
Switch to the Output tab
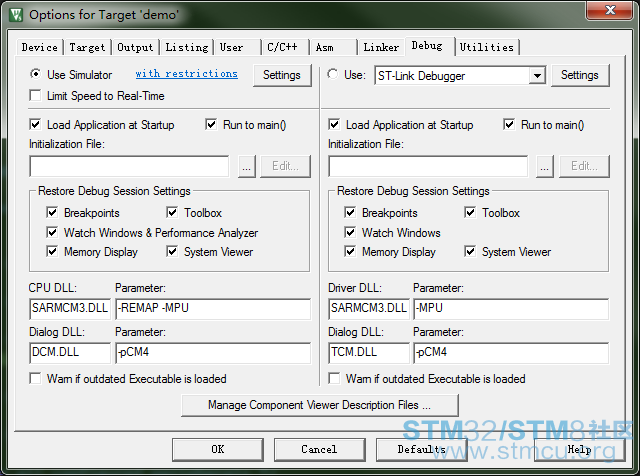pyautogui.click(x=135, y=47)
